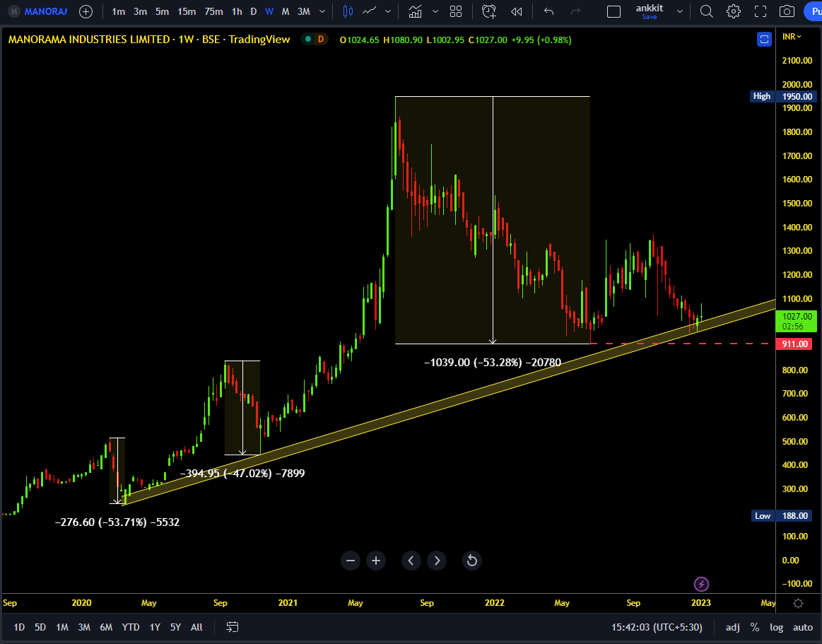The image size is (822, 644).
Task: Expand the timeframe interval dropdown
Action: tap(322, 11)
